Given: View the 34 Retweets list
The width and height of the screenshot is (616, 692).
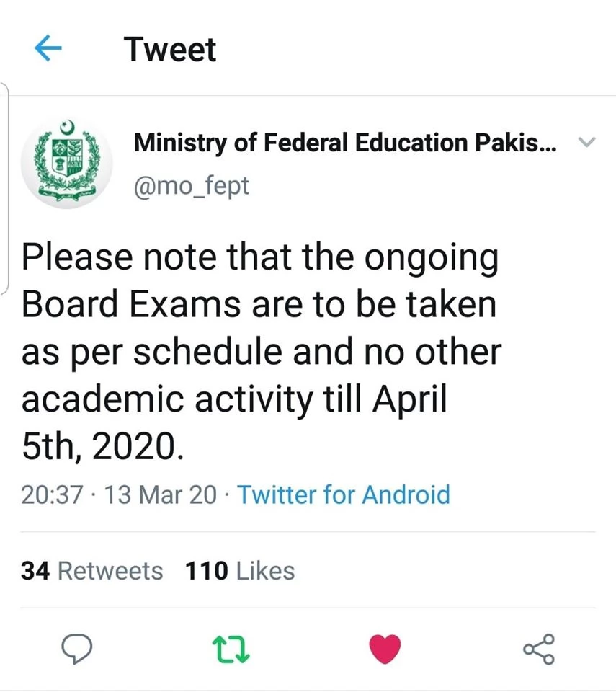Looking at the screenshot, I should 91,570.
